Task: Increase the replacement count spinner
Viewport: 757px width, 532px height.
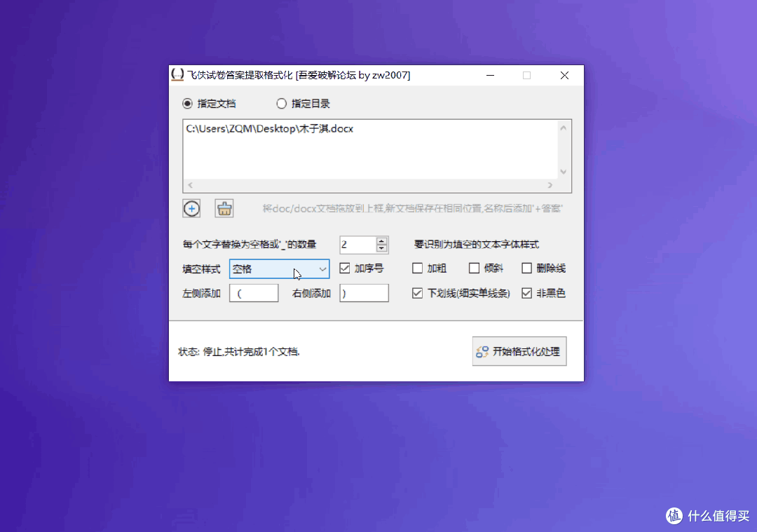Action: pyautogui.click(x=381, y=241)
